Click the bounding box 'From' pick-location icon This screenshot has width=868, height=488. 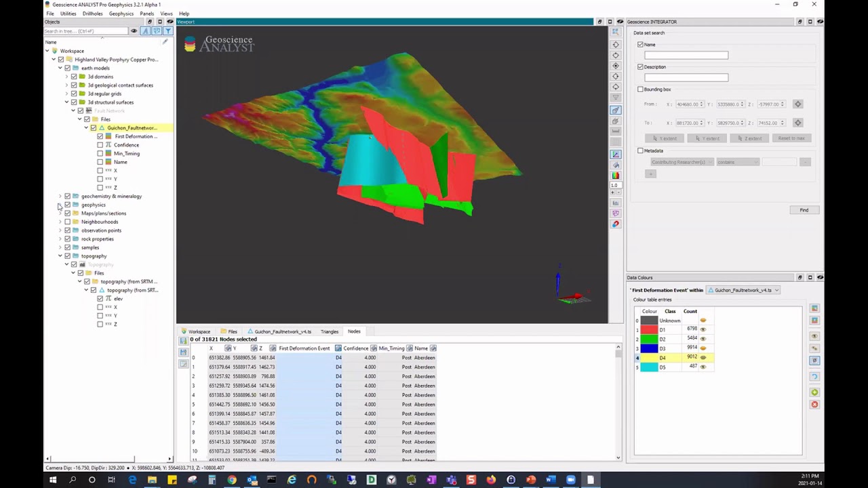click(797, 104)
